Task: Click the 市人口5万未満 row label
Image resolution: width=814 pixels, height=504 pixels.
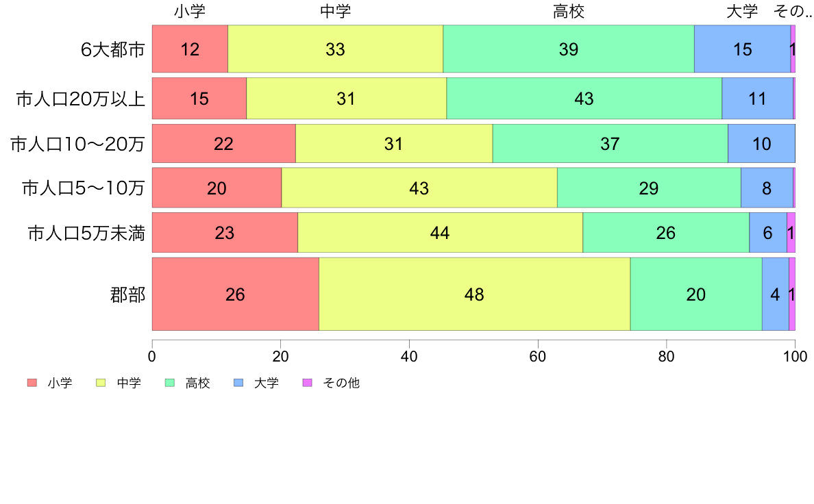Action: [x=86, y=233]
